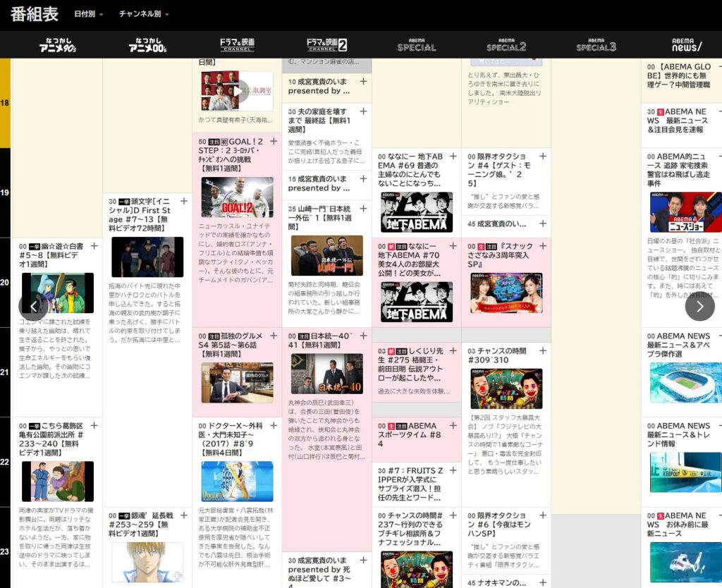722x588 pixels.
Task: Select ABEMA SPECIAL2 channel header
Action: click(506, 44)
